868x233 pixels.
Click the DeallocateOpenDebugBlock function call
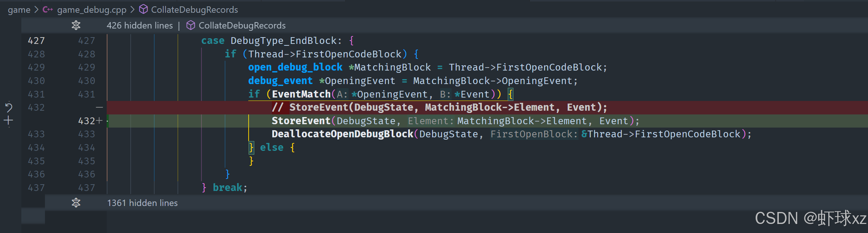click(342, 134)
